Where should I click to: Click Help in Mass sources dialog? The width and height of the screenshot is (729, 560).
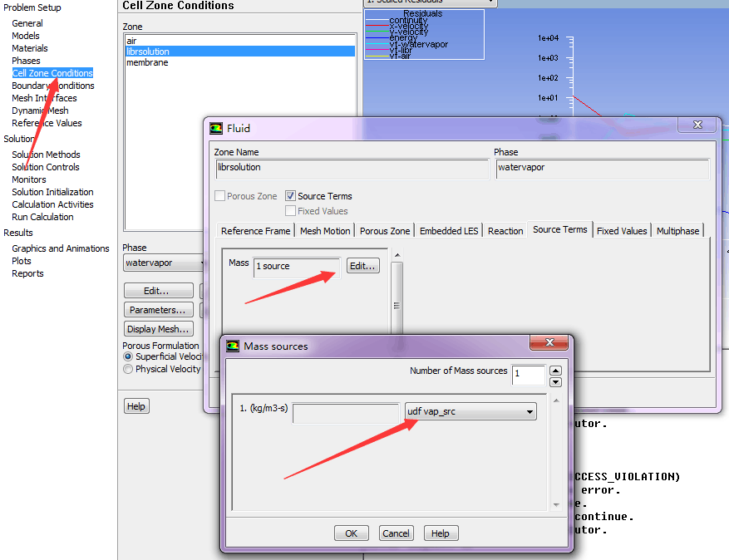coord(441,533)
